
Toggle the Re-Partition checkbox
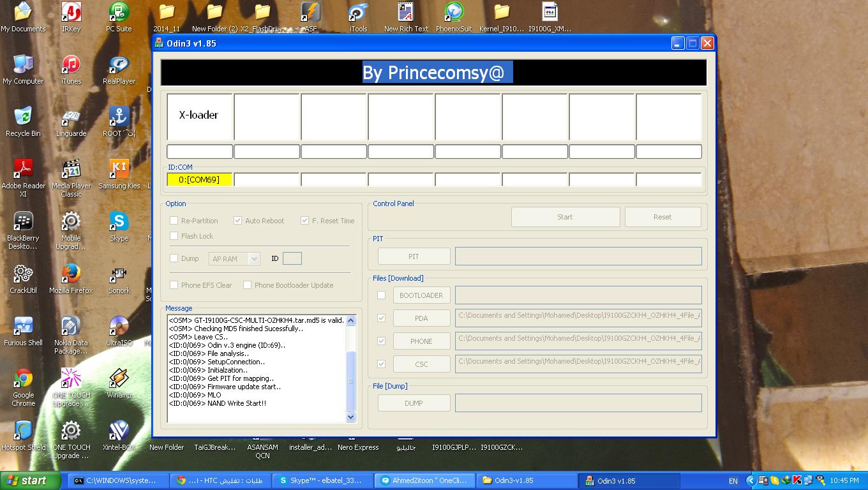174,221
